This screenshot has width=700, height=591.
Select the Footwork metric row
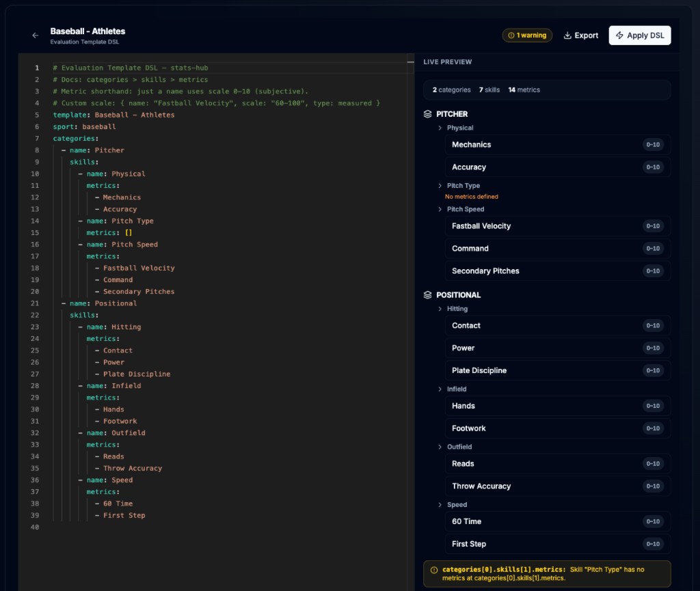pos(558,428)
